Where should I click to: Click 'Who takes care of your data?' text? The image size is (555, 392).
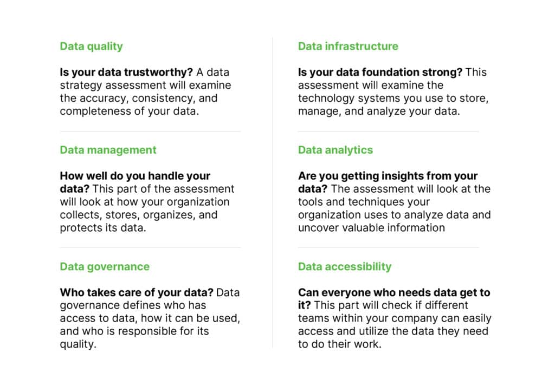pos(137,292)
